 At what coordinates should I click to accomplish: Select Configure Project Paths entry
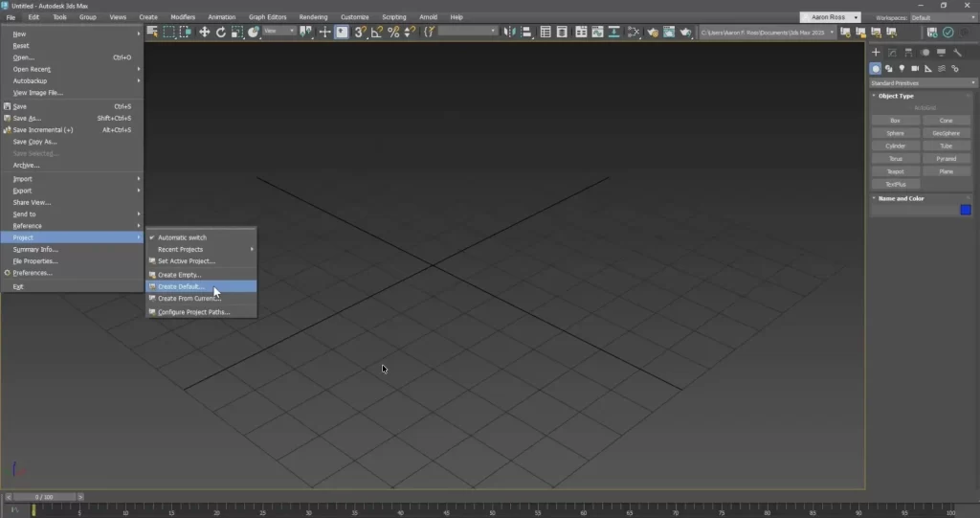(201, 312)
